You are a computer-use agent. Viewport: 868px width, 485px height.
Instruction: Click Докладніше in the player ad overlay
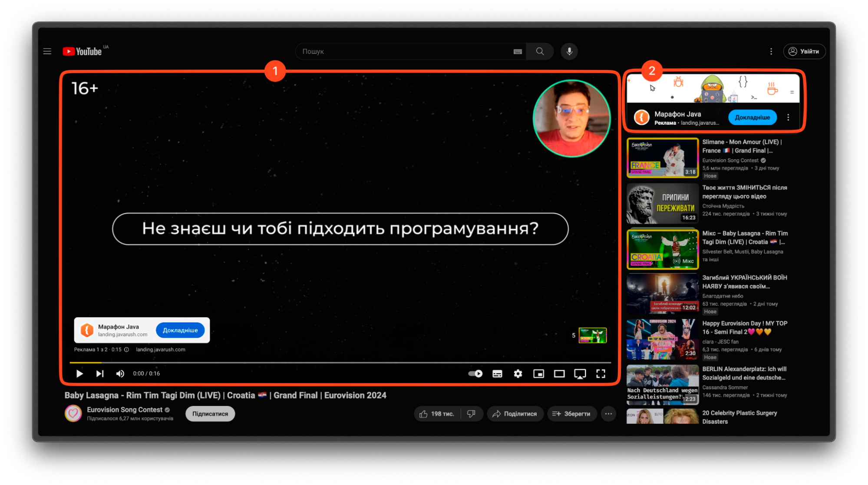(180, 330)
